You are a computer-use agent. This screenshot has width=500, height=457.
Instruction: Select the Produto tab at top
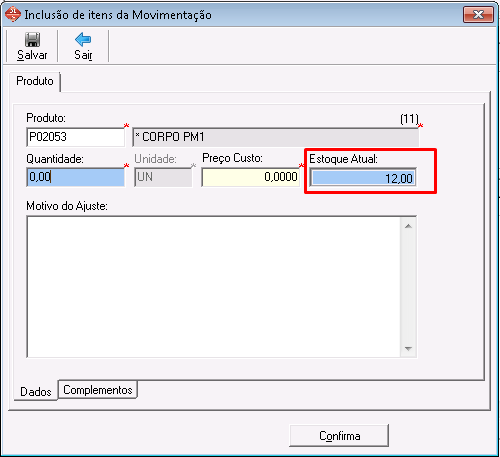click(35, 81)
